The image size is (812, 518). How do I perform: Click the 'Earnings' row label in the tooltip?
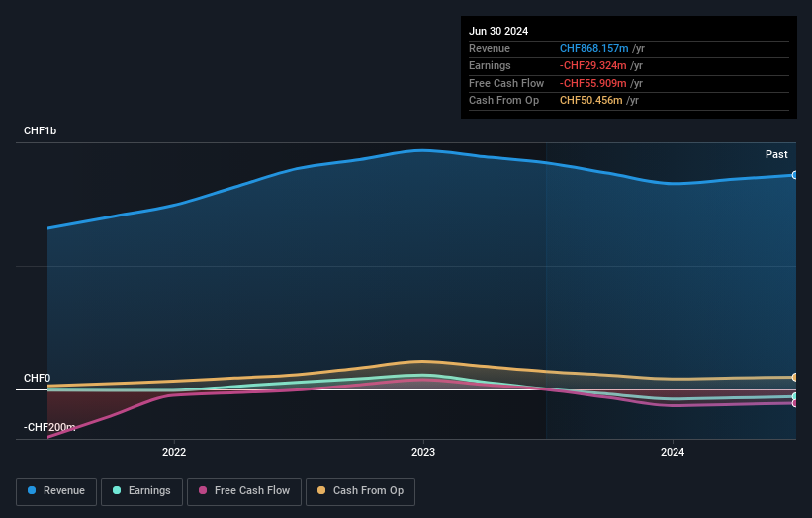tap(490, 65)
